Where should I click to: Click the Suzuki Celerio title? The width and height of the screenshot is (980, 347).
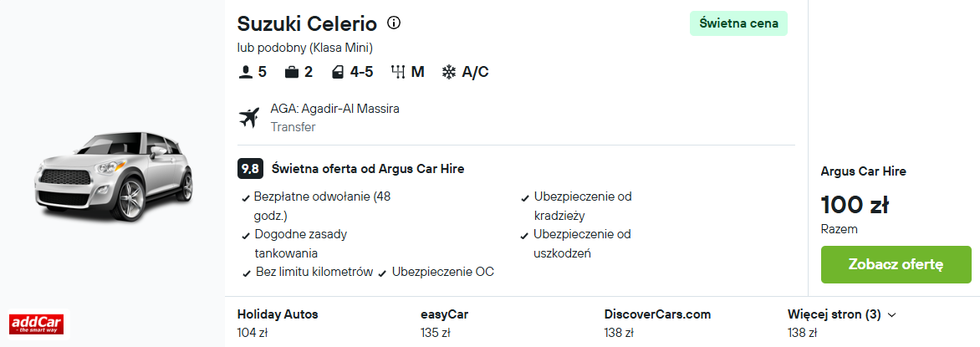point(307,23)
